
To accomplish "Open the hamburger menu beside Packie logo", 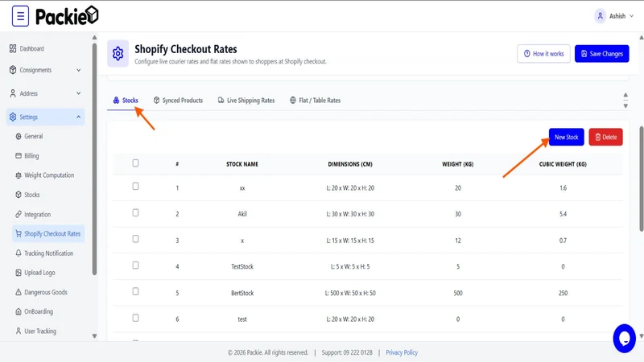I will pos(20,16).
